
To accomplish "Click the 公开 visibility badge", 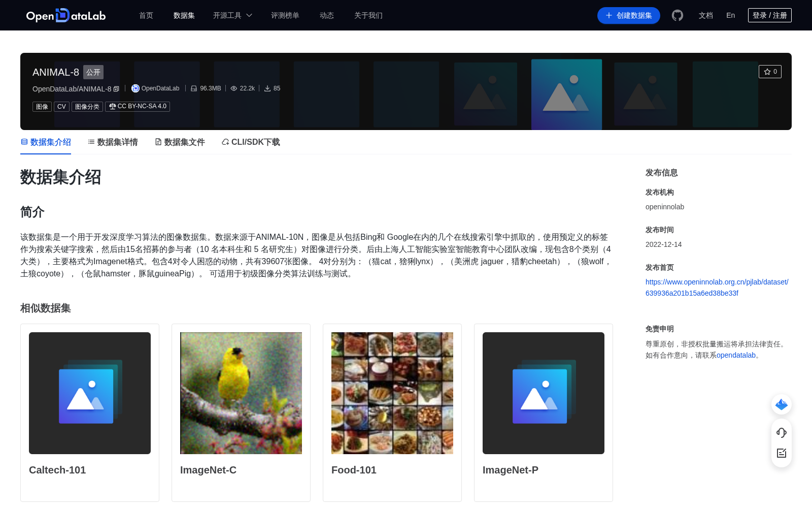I will (93, 72).
